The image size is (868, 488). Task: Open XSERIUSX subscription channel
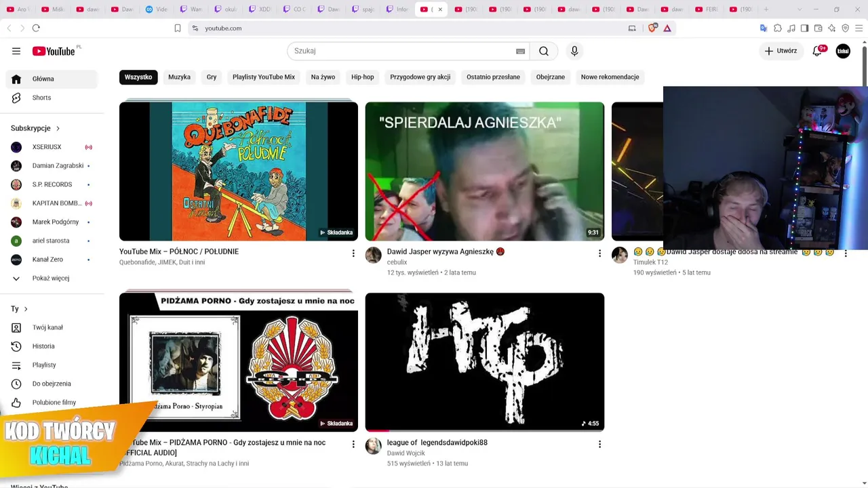pyautogui.click(x=52, y=147)
